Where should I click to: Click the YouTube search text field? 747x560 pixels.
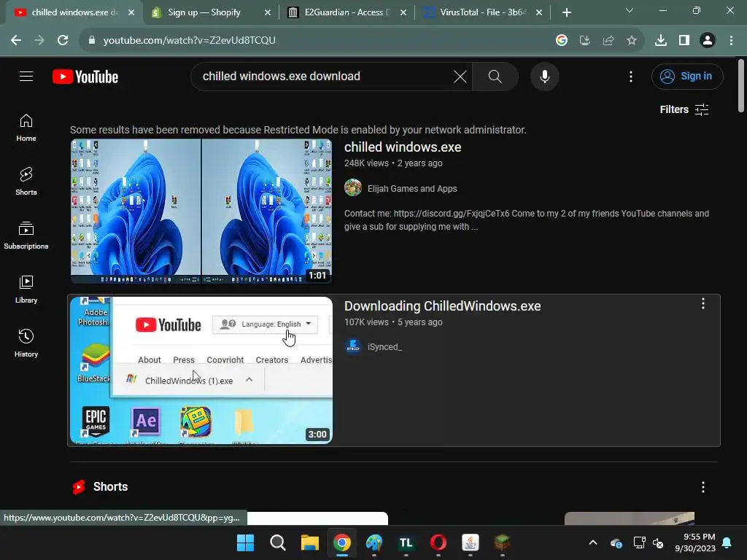pyautogui.click(x=324, y=76)
